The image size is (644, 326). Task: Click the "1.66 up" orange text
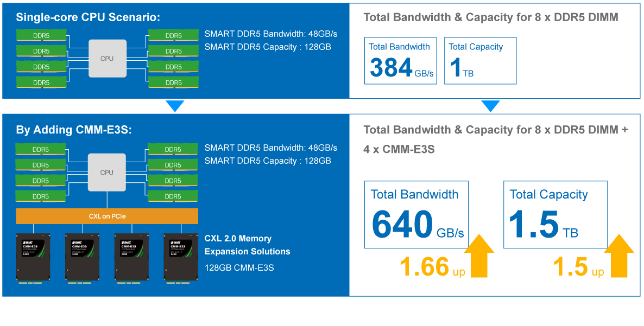tap(432, 266)
